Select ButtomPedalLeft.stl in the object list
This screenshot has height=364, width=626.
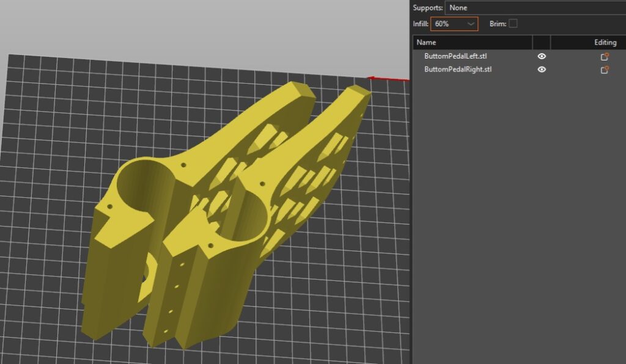point(455,56)
